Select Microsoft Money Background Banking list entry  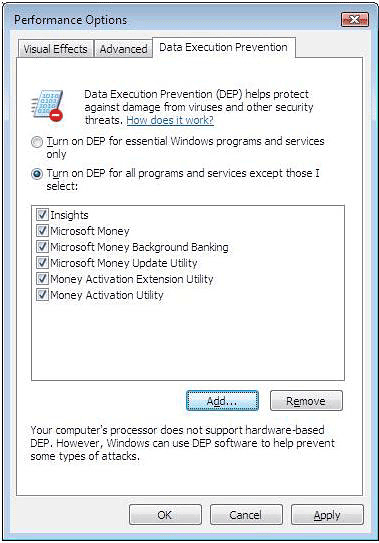139,247
